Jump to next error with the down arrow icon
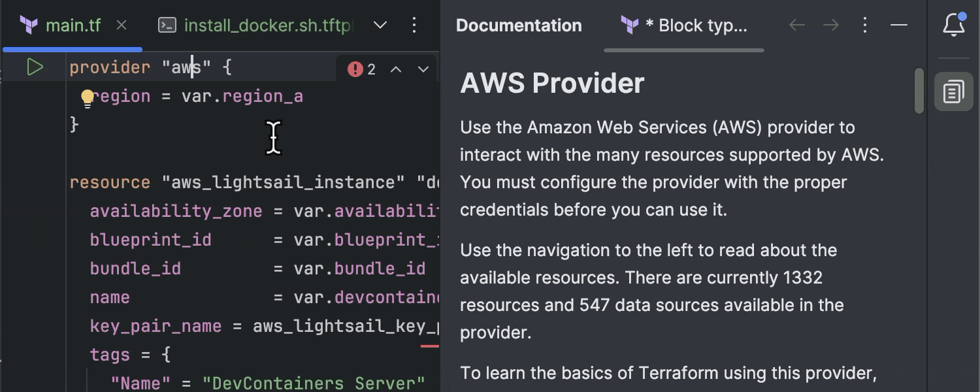Screen dimensions: 980x392 423,68
